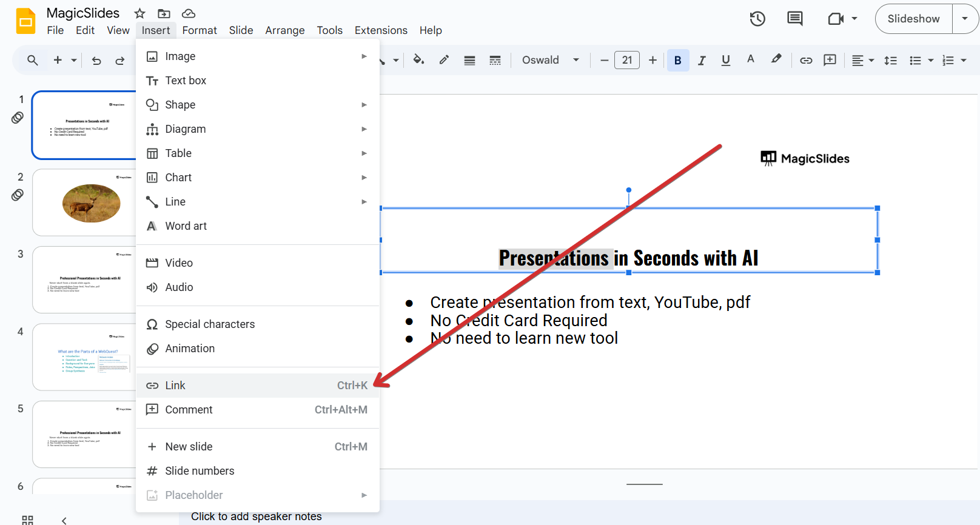The width and height of the screenshot is (980, 525).
Task: Open bulleted list options
Action: click(921, 60)
